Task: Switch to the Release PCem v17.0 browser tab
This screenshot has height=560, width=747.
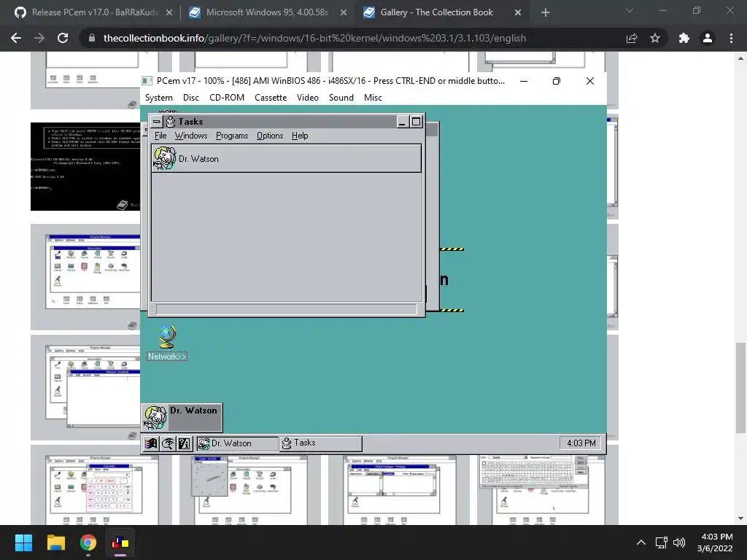Action: [93, 12]
